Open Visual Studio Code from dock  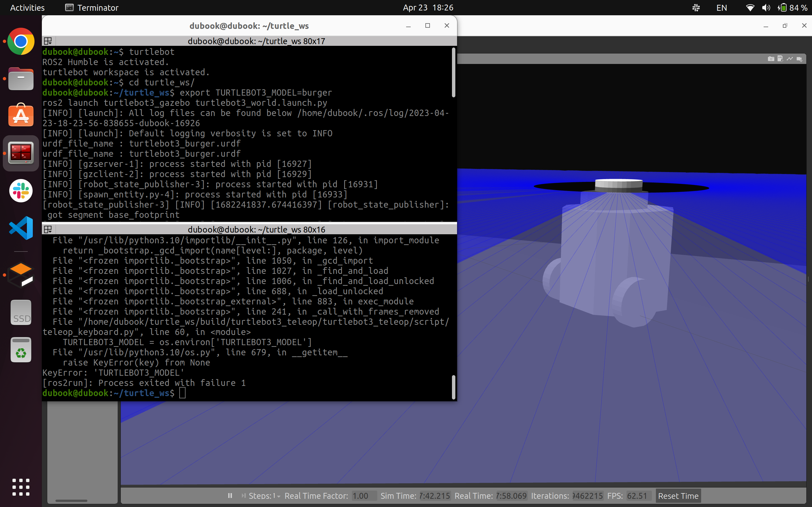(21, 228)
